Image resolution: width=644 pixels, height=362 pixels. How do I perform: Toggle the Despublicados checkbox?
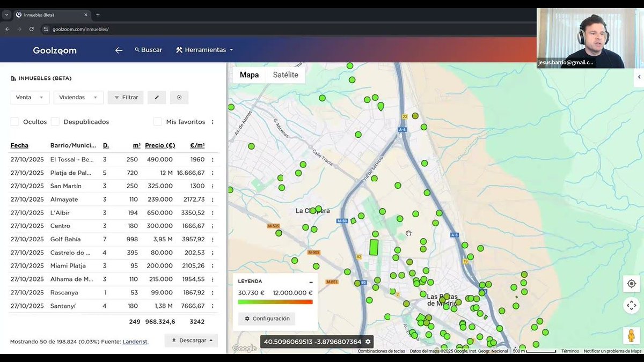(x=55, y=122)
